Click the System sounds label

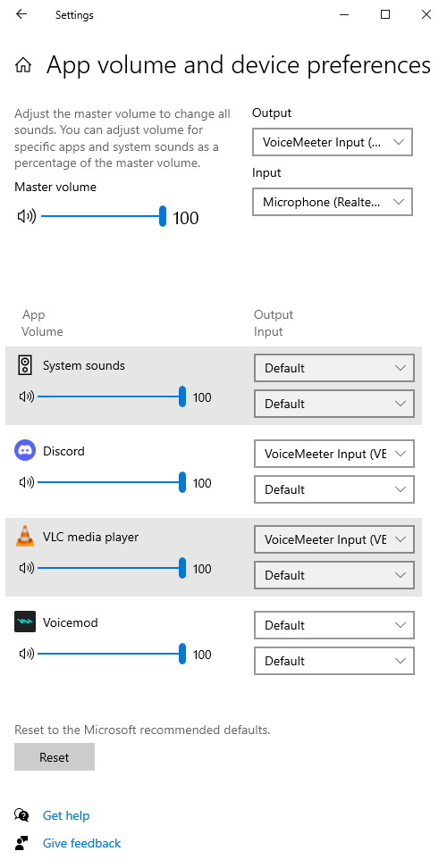(x=84, y=365)
